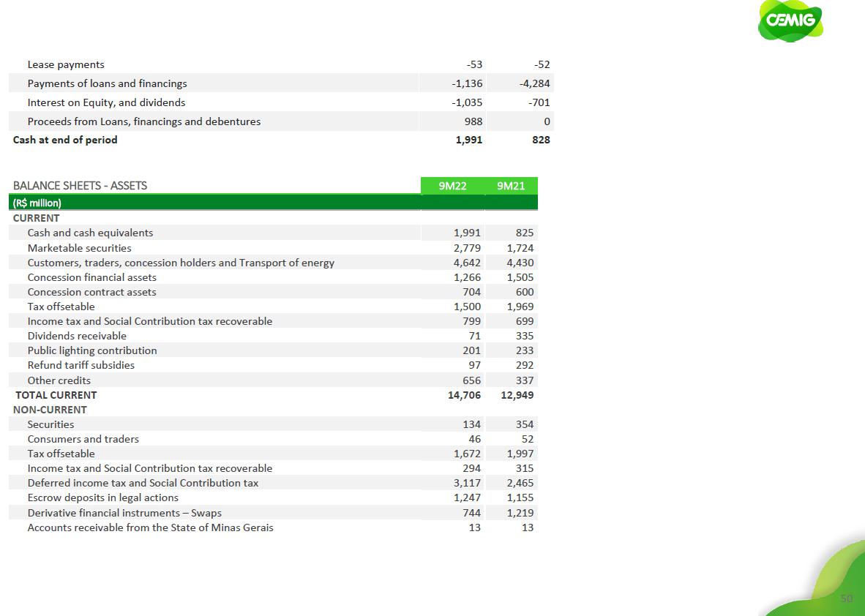Select Interest on Equity, and dividends label
865x616 pixels.
(x=106, y=102)
